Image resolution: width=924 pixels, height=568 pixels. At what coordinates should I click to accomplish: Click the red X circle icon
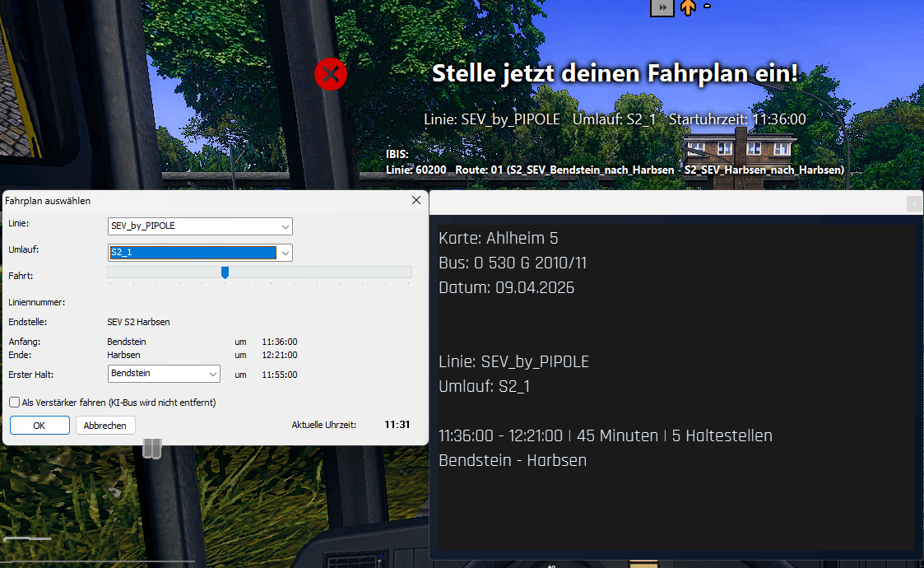[331, 74]
